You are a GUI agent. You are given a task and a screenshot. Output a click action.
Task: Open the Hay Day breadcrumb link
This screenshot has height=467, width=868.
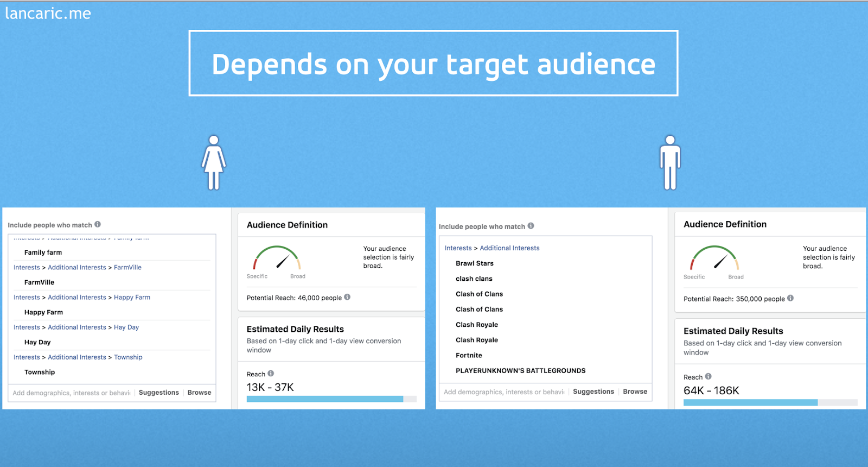pos(126,327)
